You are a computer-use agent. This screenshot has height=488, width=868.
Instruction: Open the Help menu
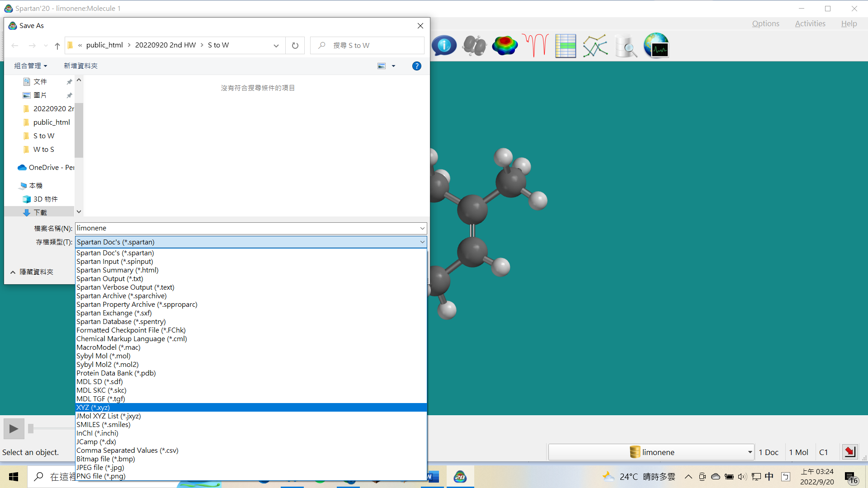[849, 23]
